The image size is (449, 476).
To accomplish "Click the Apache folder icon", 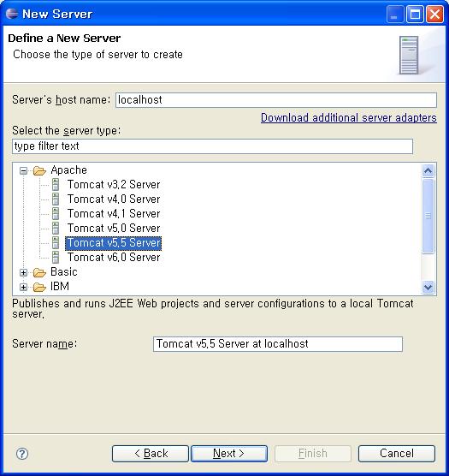I will pos(39,170).
